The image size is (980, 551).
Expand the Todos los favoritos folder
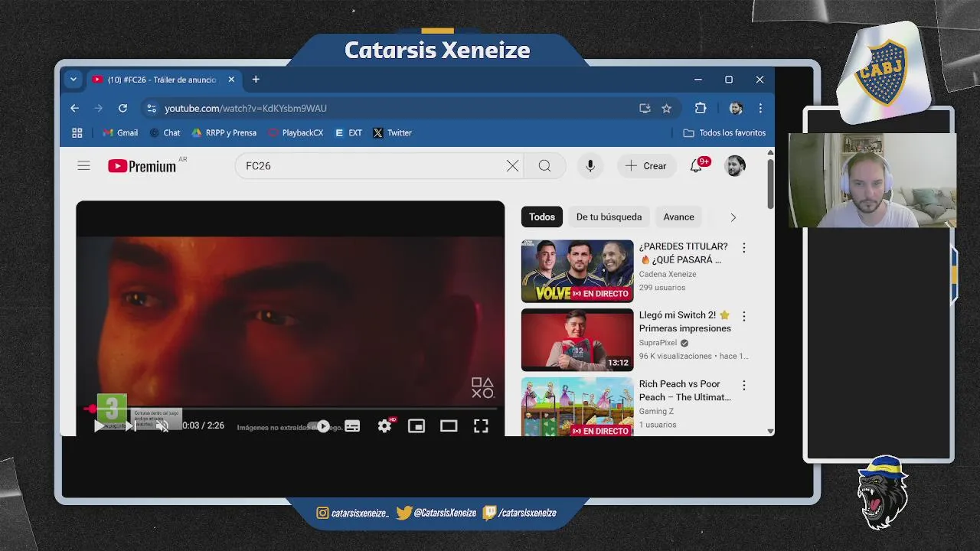pyautogui.click(x=724, y=133)
